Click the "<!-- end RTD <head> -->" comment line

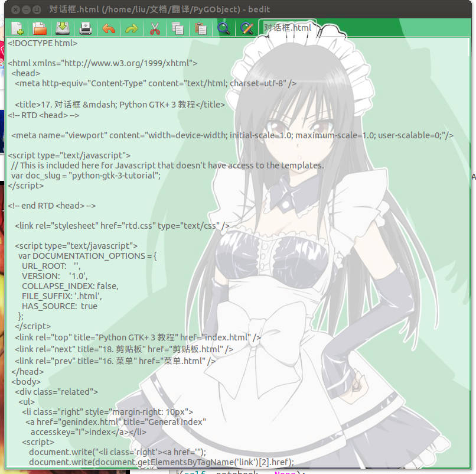point(52,206)
